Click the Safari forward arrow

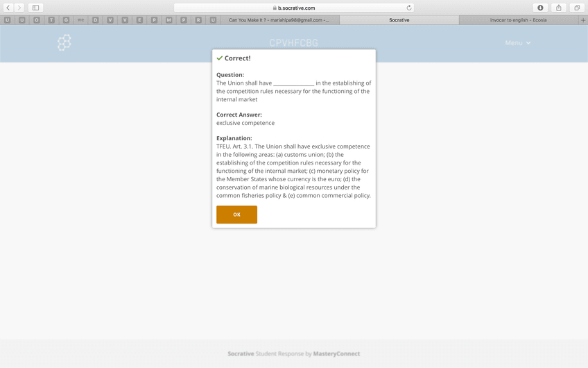click(x=19, y=8)
